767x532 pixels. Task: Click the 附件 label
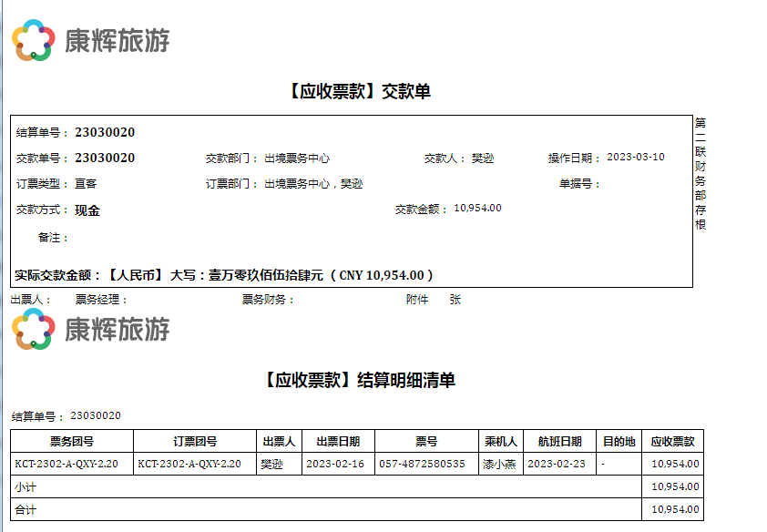click(416, 299)
